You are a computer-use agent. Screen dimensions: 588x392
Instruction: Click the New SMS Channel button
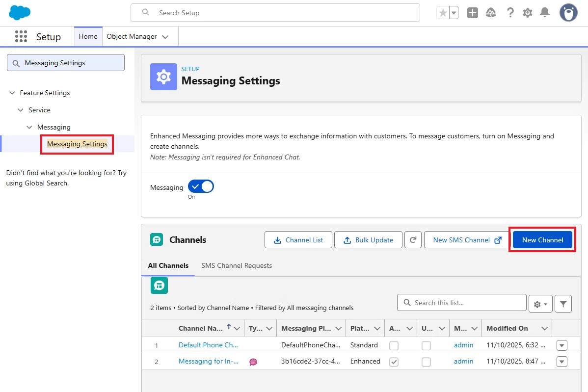click(467, 240)
